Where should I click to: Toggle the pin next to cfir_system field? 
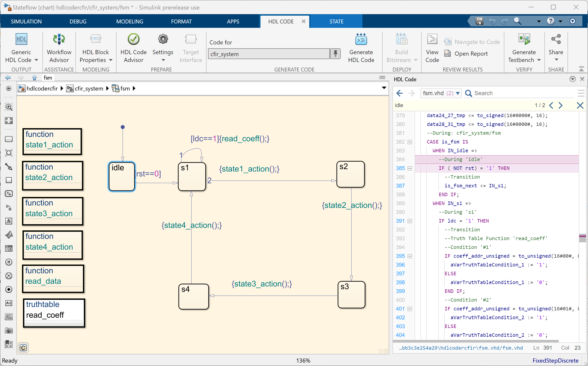click(x=336, y=54)
